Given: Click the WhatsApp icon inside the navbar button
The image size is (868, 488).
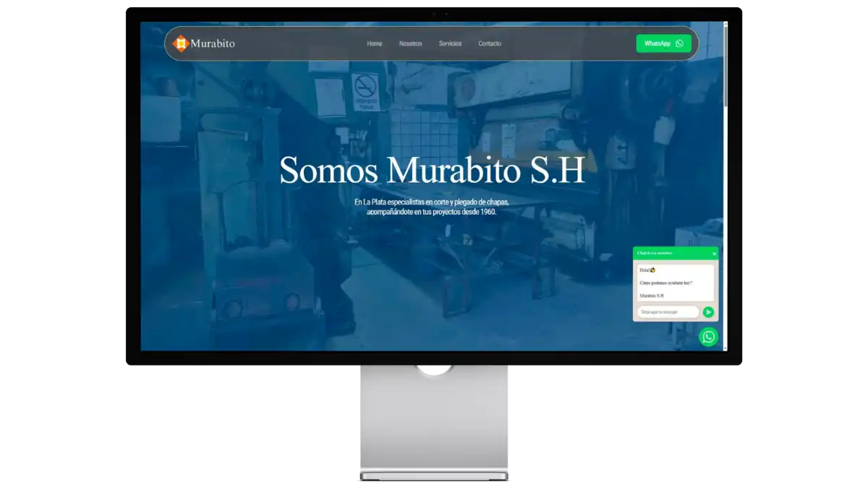Looking at the screenshot, I should [679, 43].
